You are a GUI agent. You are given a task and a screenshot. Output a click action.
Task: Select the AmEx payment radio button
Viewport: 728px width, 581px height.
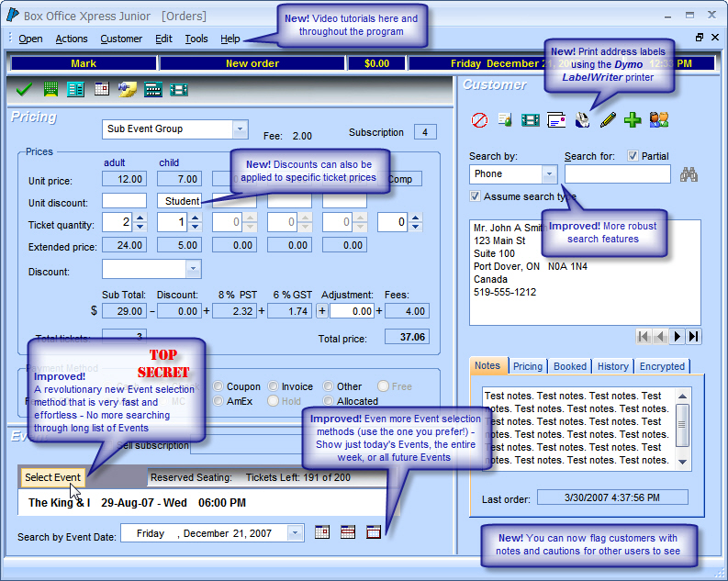[x=218, y=401]
